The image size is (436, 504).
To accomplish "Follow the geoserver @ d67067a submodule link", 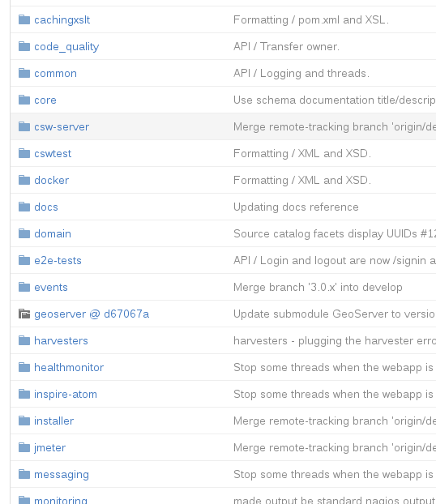I will pyautogui.click(x=92, y=314).
